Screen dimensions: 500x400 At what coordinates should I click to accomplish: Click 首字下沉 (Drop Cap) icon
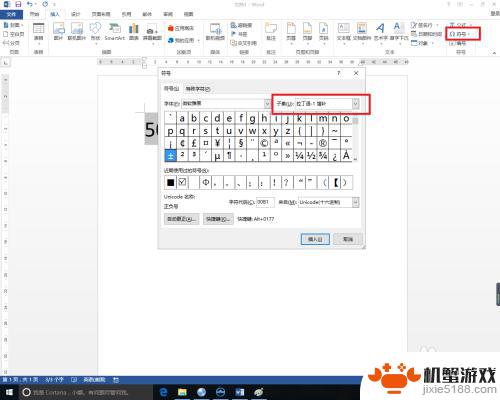pyautogui.click(x=399, y=32)
